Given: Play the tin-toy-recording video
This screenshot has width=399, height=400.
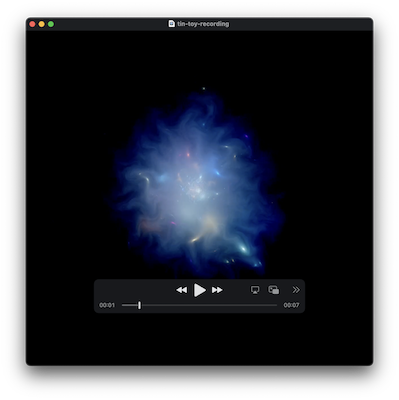Looking at the screenshot, I should 199,290.
